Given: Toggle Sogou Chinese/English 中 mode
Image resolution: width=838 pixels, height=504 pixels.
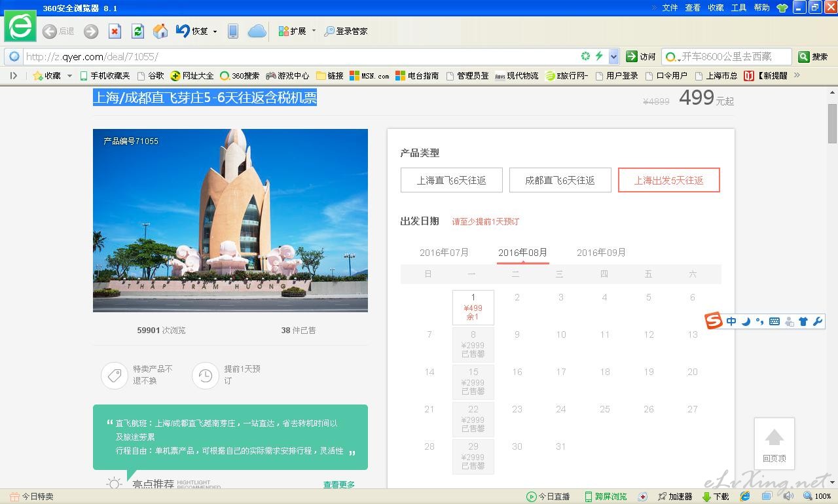Looking at the screenshot, I should [x=731, y=321].
